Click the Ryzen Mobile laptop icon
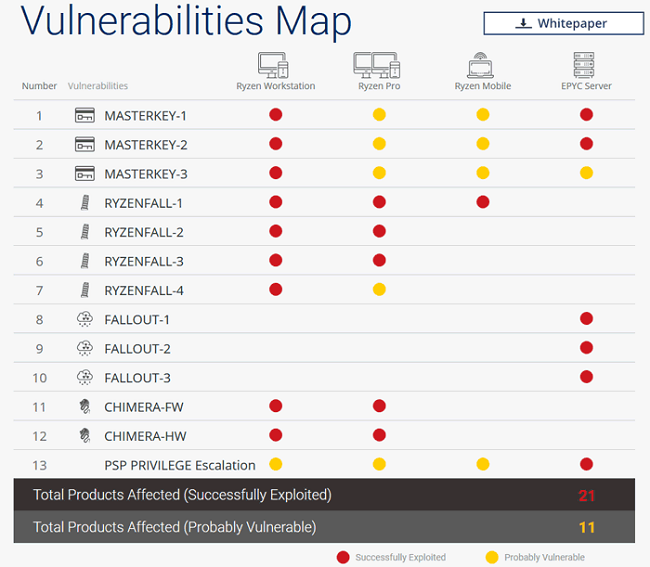The width and height of the screenshot is (650, 567). click(x=480, y=65)
